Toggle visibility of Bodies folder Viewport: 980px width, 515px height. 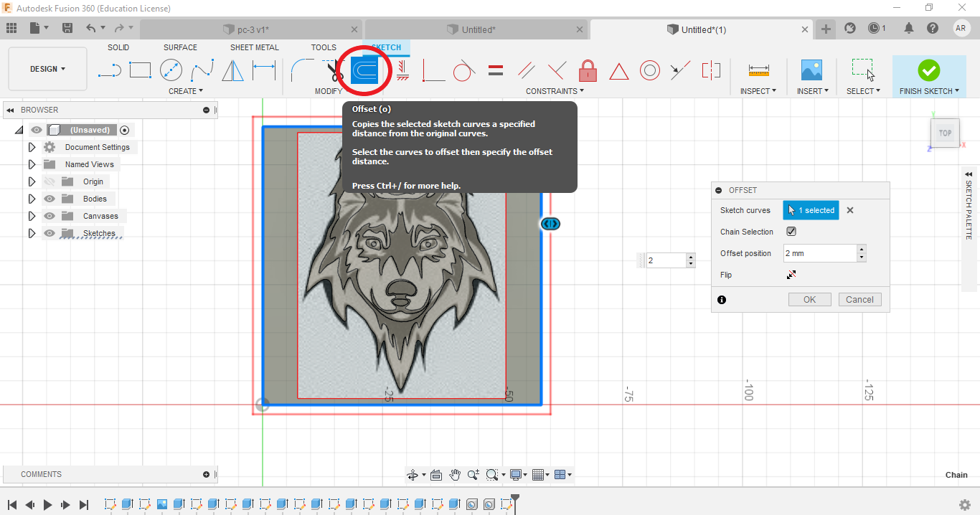pos(50,199)
